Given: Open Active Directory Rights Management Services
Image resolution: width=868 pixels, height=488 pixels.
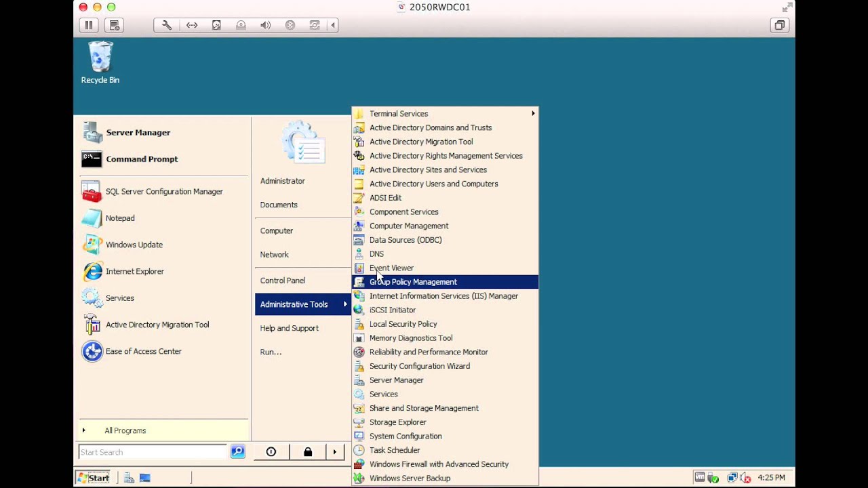Looking at the screenshot, I should pos(445,156).
